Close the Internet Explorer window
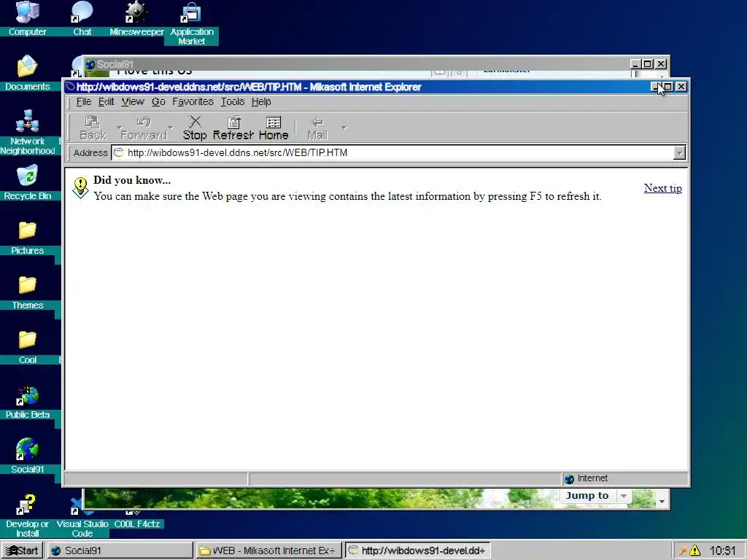Image resolution: width=747 pixels, height=560 pixels. click(x=681, y=87)
